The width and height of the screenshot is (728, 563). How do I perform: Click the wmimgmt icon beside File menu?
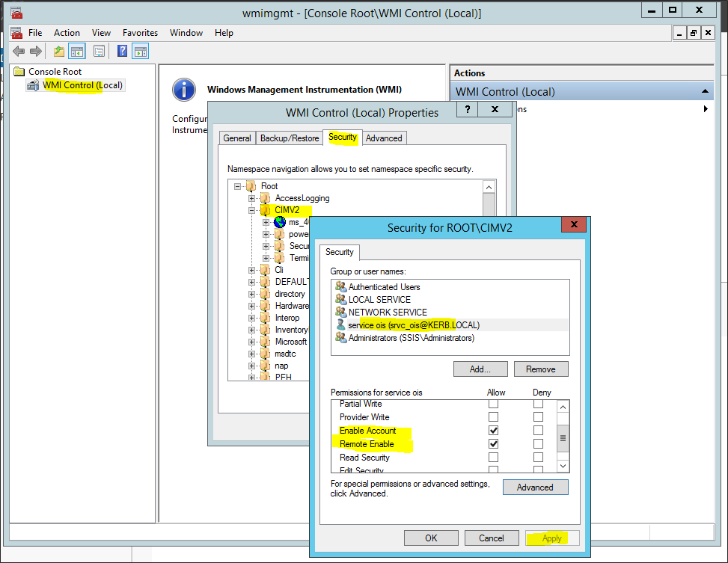16,33
